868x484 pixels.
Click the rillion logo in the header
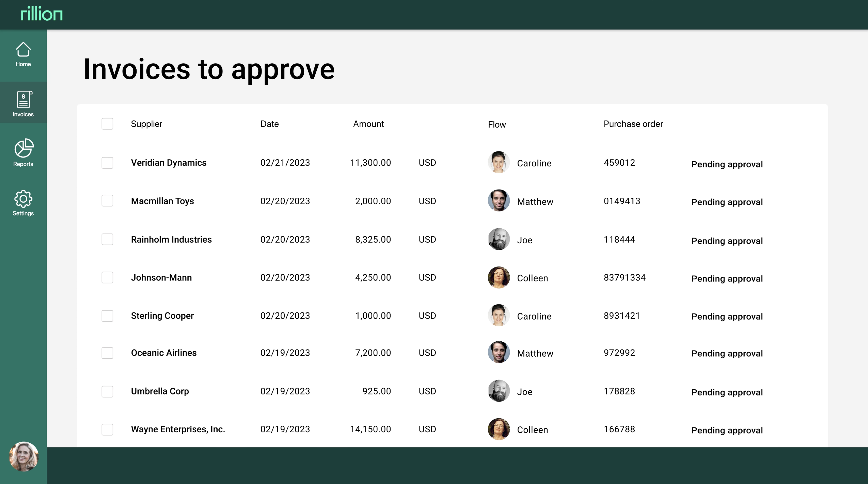tap(41, 14)
